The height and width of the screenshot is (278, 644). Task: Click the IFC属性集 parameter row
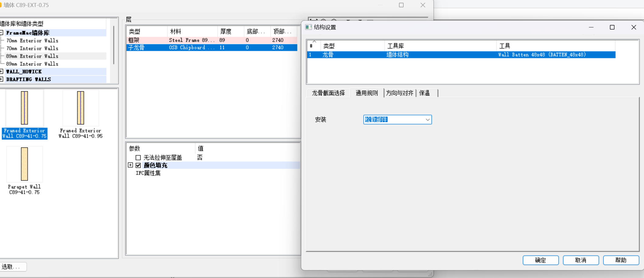[x=148, y=173]
